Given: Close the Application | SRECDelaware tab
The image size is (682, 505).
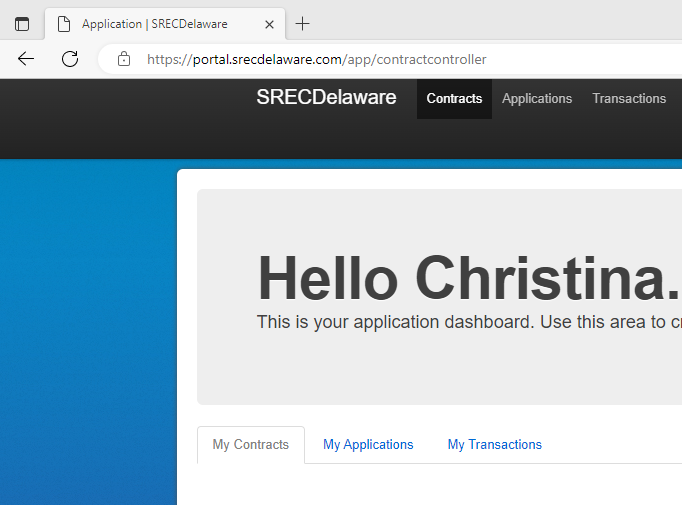Looking at the screenshot, I should click(x=269, y=24).
